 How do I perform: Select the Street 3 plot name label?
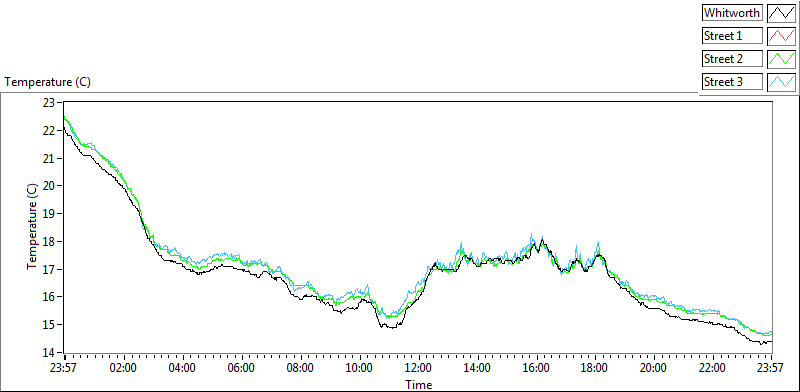(732, 82)
